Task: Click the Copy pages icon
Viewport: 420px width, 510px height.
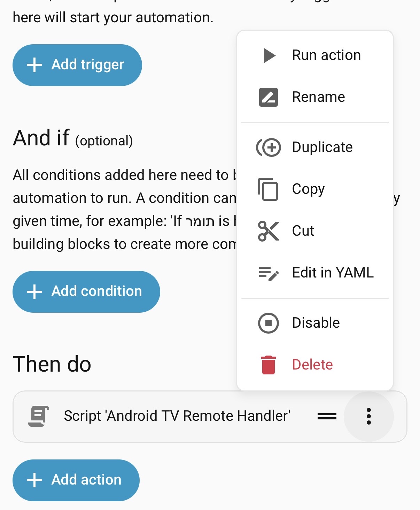Action: pos(268,189)
